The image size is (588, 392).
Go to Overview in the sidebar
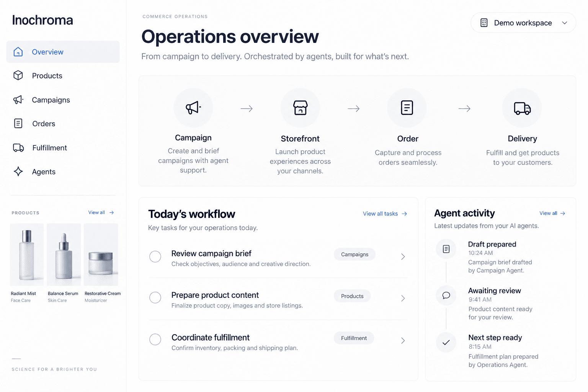[x=63, y=52]
